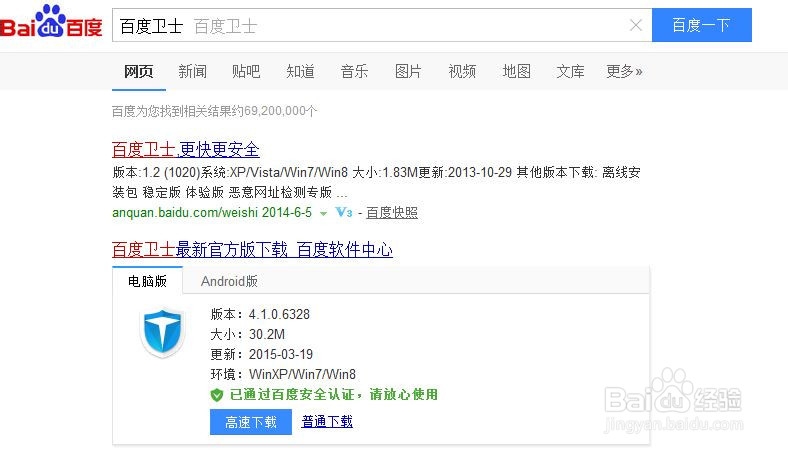Open the 文库 tab
Viewport: 788px width, 452px height.
[570, 71]
